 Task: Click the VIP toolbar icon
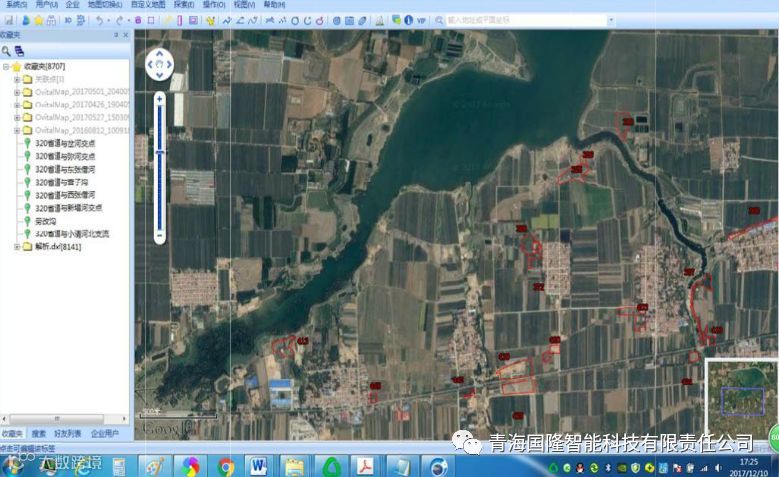tap(421, 20)
